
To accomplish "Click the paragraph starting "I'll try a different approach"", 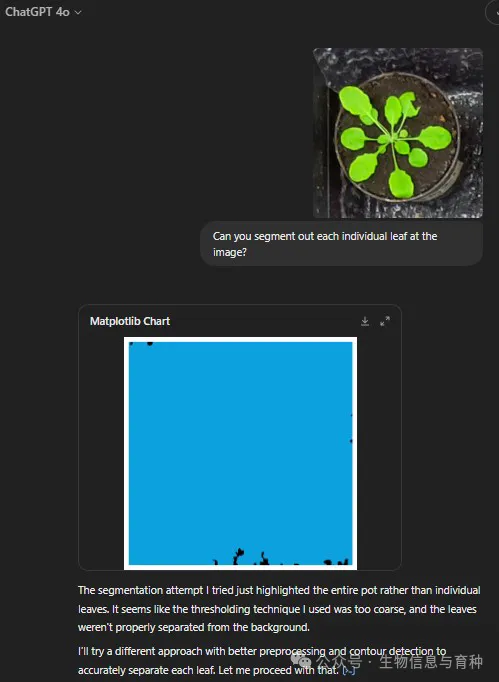I will 262,661.
